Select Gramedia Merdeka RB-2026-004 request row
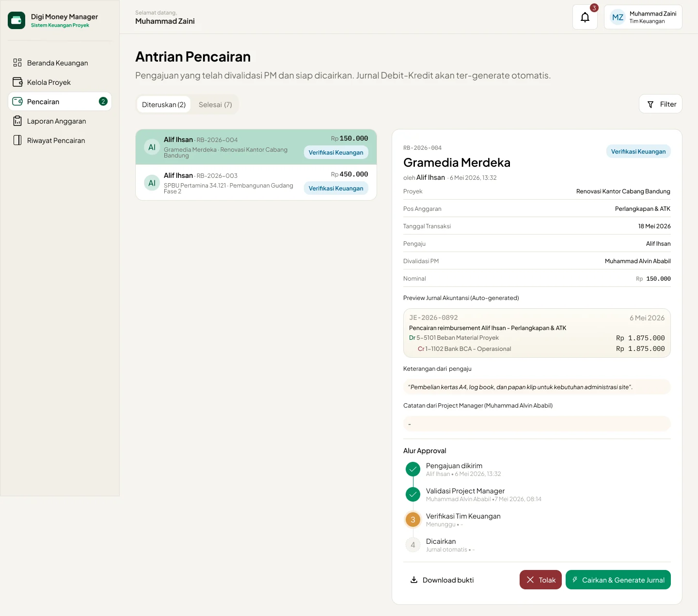This screenshot has width=698, height=616. pyautogui.click(x=256, y=147)
